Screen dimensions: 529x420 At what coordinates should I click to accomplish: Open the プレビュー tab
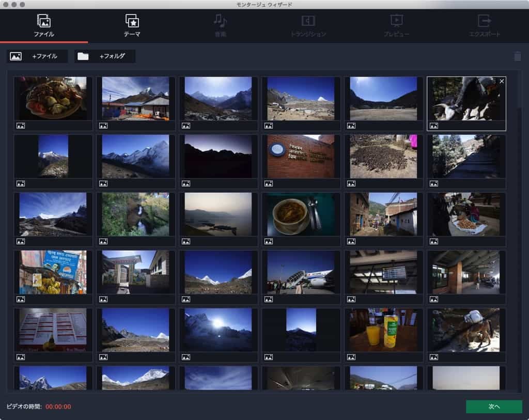point(396,26)
